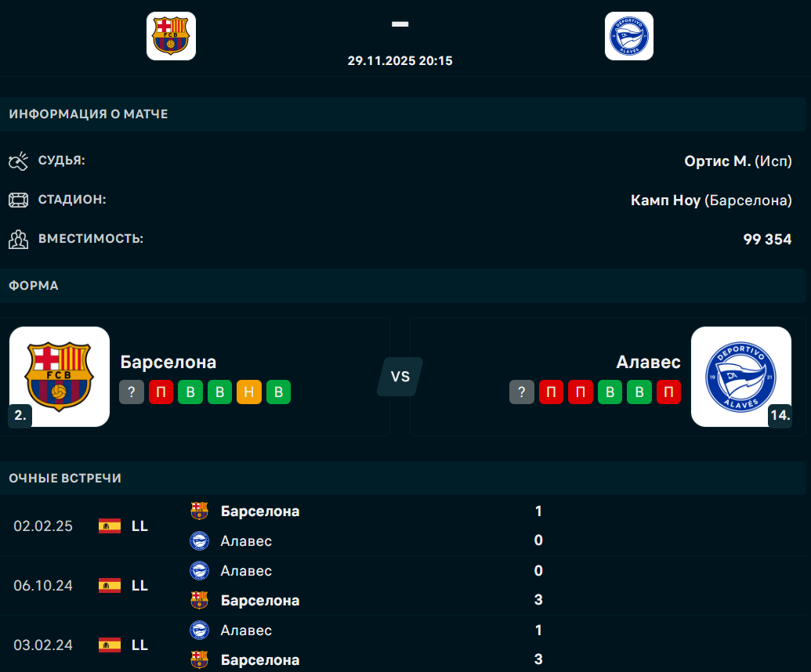811x672 pixels.
Task: Open the large Barcelona logo in the Форма section
Action: tap(60, 376)
